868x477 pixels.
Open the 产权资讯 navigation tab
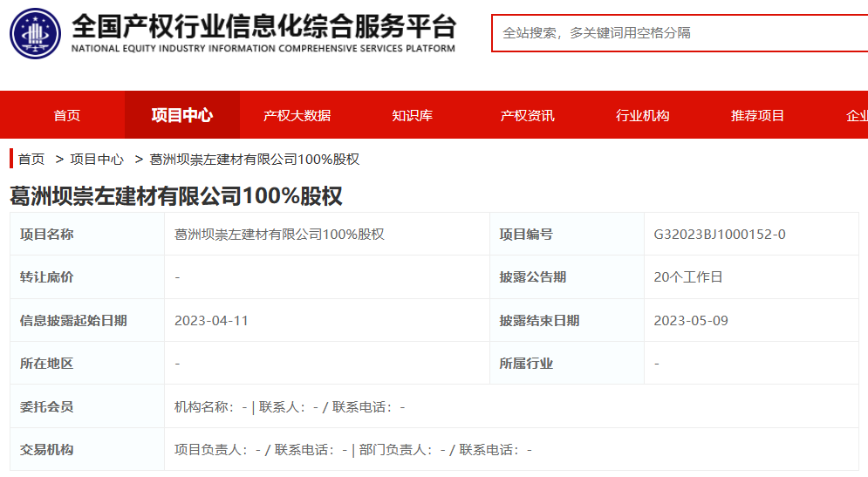[528, 115]
